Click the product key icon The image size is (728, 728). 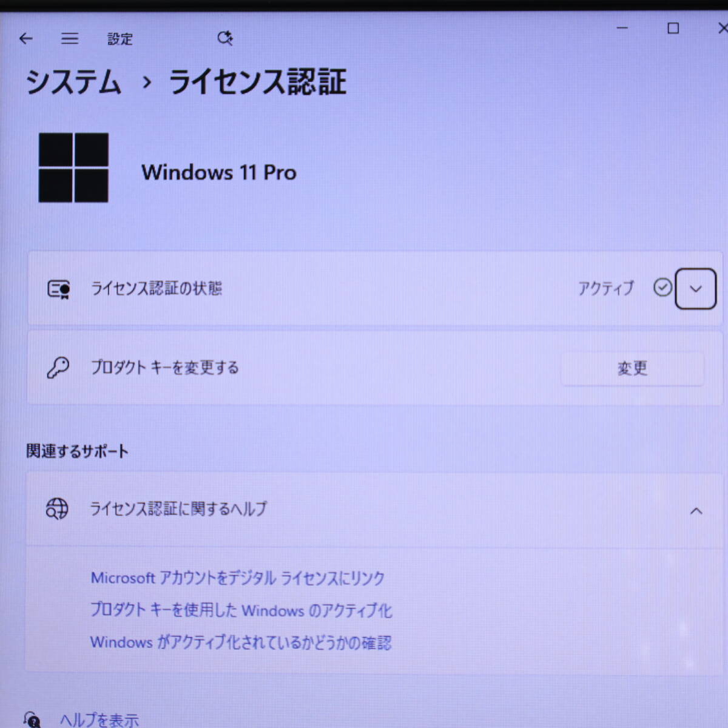click(x=58, y=368)
